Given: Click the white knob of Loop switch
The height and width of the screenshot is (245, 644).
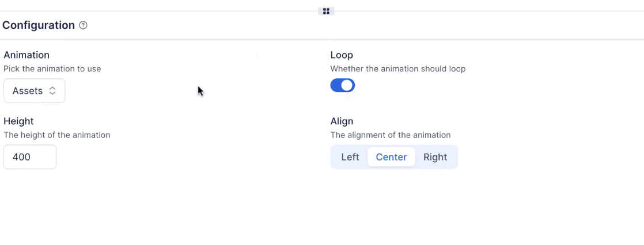Looking at the screenshot, I should click(x=347, y=86).
